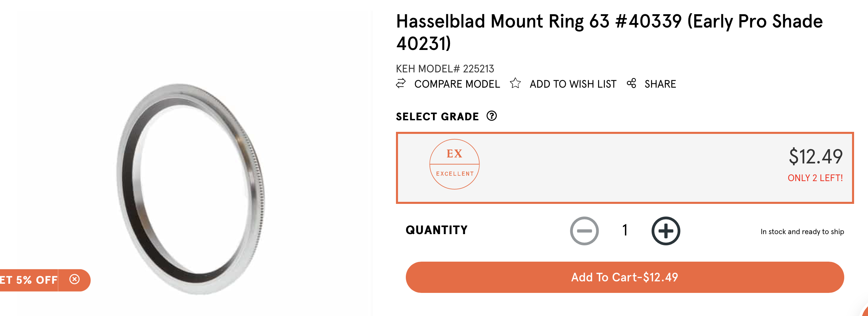Click the compare model arrows icon
The image size is (868, 316).
point(401,84)
